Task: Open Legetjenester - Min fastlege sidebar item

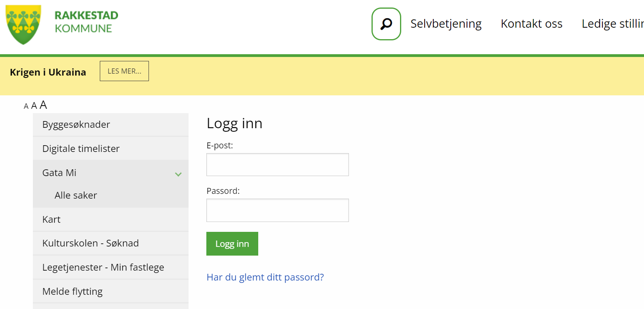Action: [103, 267]
